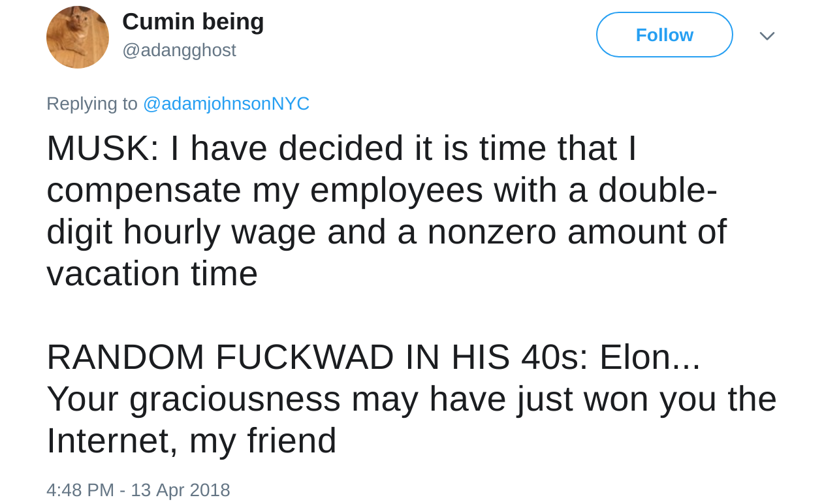Screen dimensions: 824x504
Task: Open the 4:48 PM - 13 Apr 2018 timestamp
Action: 138,490
